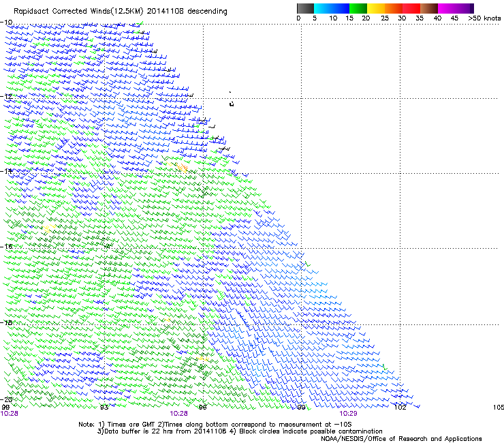
Task: Click the ">50 knots" legend label
Action: point(484,18)
